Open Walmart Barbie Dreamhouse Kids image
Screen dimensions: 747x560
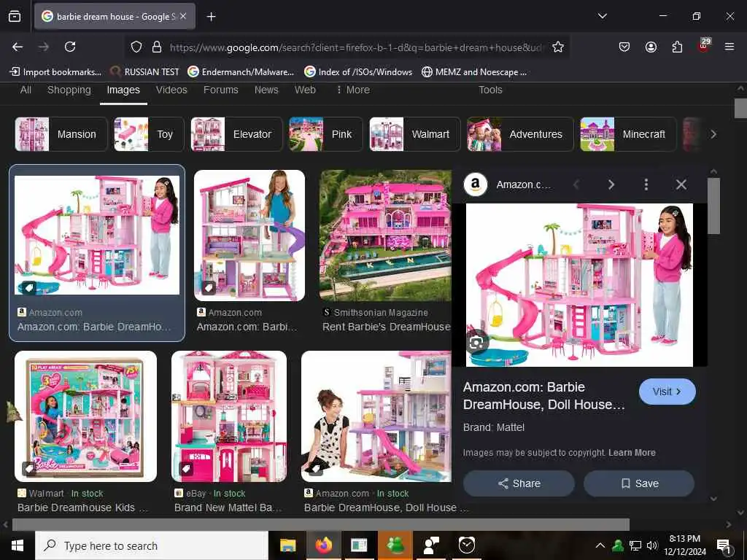coord(86,416)
